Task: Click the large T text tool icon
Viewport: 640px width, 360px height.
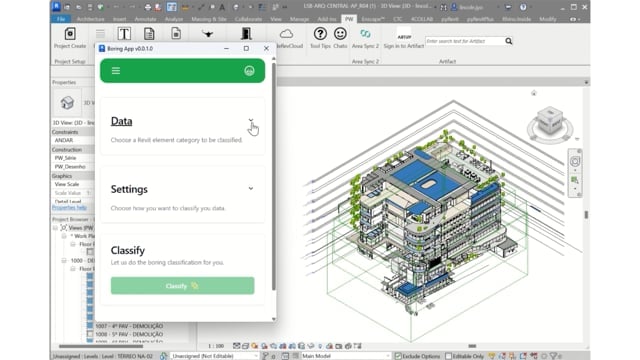Action: pyautogui.click(x=124, y=33)
